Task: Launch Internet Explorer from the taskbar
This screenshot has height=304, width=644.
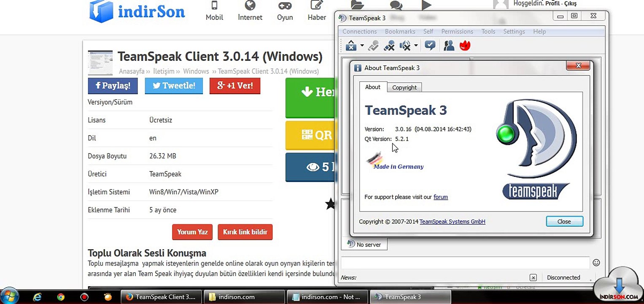Action: tap(37, 297)
